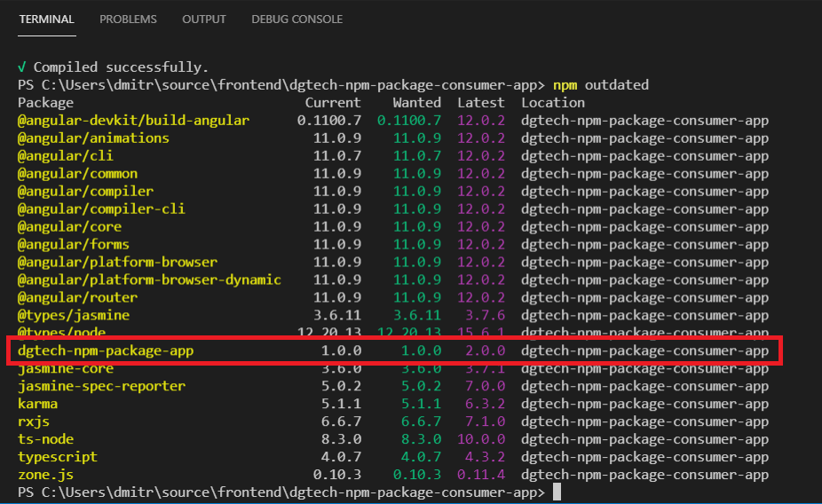Image resolution: width=822 pixels, height=504 pixels.
Task: Click the zone.js package name
Action: click(45, 475)
